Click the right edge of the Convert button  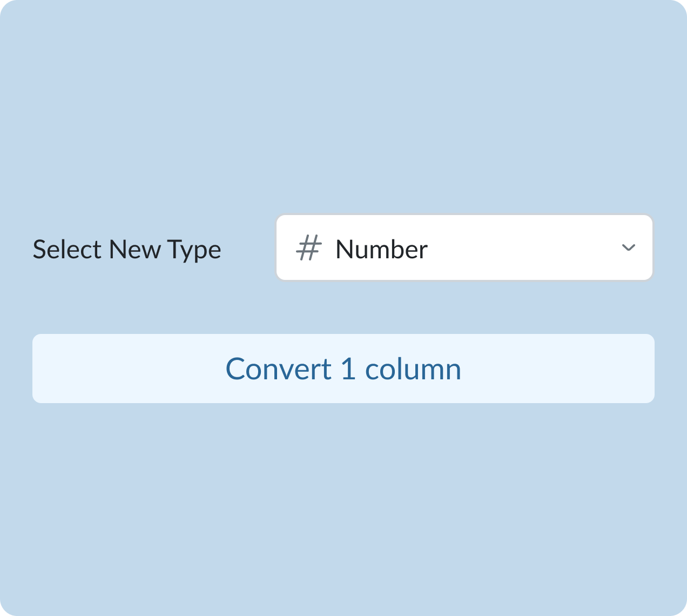coord(644,369)
